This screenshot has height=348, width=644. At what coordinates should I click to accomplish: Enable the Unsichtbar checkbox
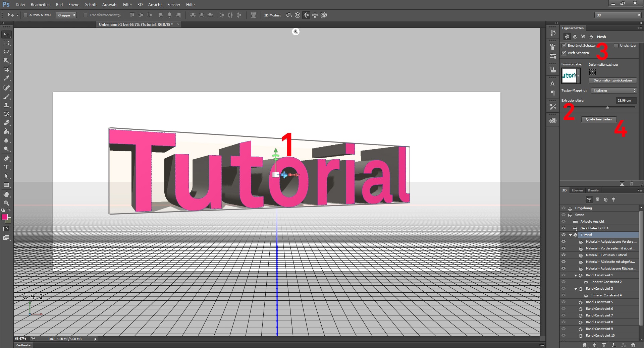(616, 46)
